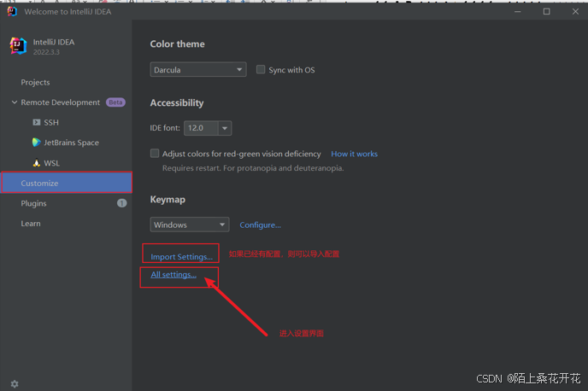The width and height of the screenshot is (588, 391).
Task: Select WSL entry
Action: [52, 163]
